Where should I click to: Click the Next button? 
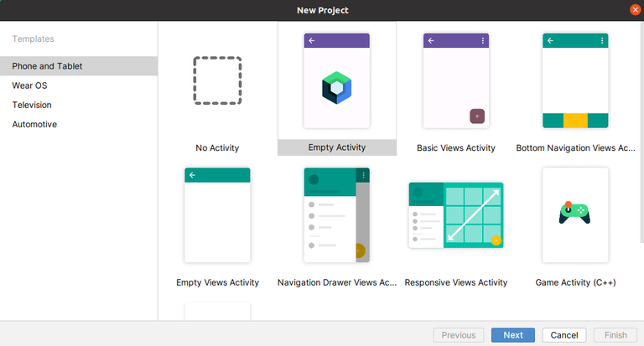(x=513, y=335)
